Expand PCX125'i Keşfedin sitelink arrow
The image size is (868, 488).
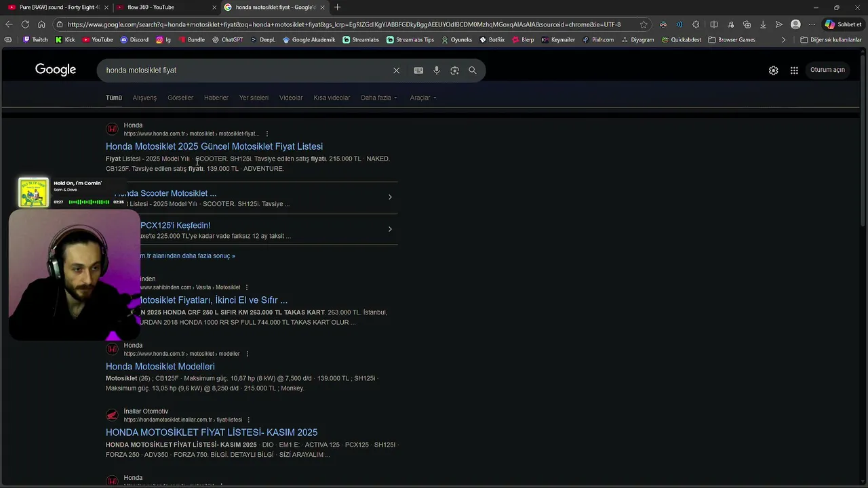pos(390,229)
